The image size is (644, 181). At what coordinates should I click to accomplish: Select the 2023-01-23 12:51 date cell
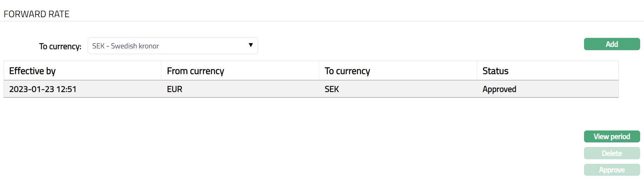coord(43,89)
